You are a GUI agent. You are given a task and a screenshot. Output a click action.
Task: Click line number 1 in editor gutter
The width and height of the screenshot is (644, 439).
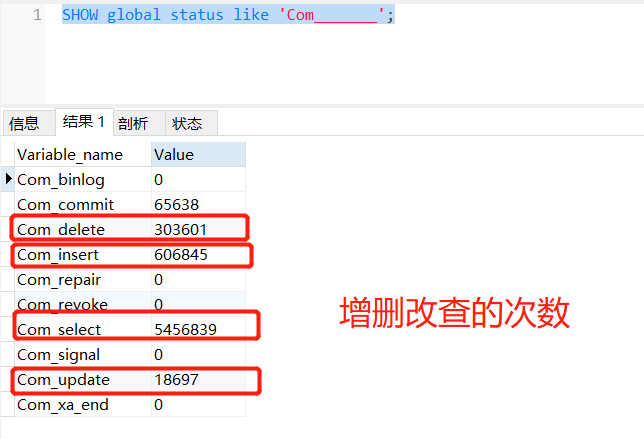pyautogui.click(x=37, y=15)
